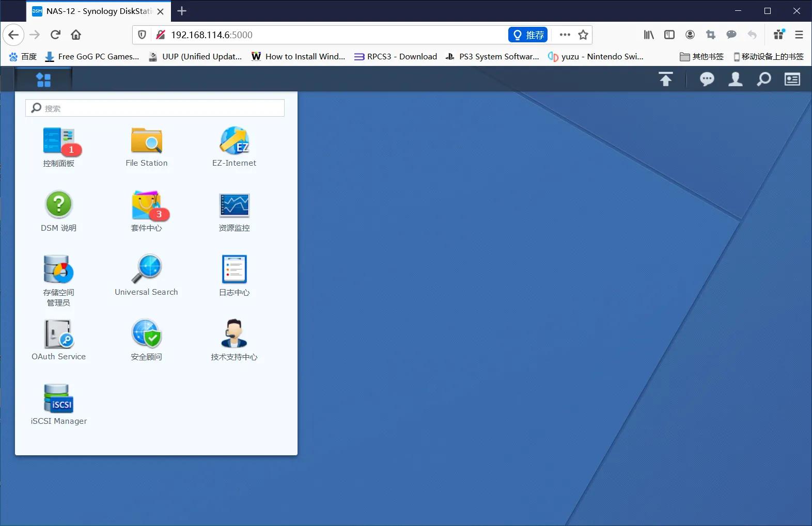Image resolution: width=812 pixels, height=526 pixels.
Task: Click the undo arrow toolbar icon
Action: click(x=752, y=35)
